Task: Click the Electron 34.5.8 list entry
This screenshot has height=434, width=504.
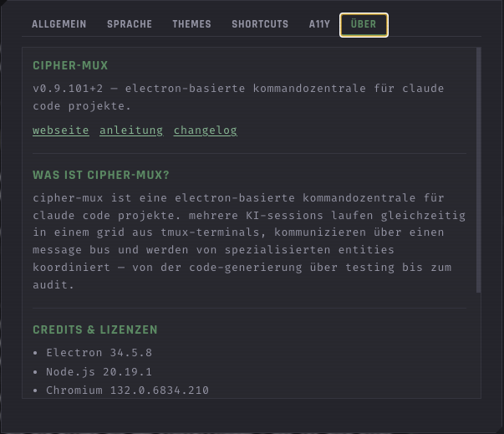Action: (x=99, y=353)
